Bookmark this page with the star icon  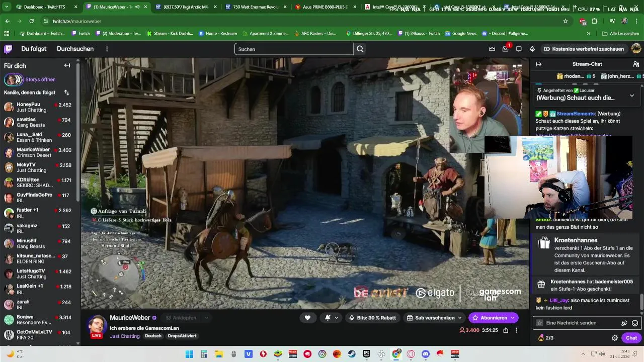[x=566, y=21]
